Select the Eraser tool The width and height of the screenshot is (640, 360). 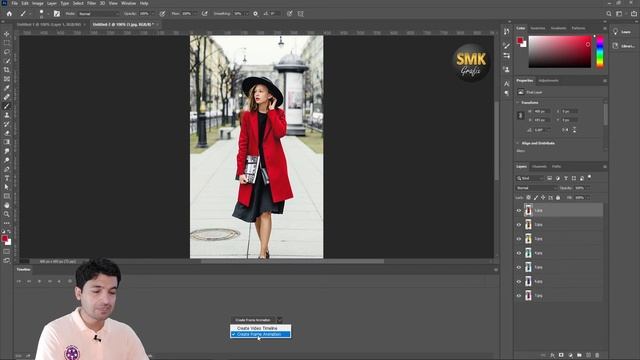(7, 133)
